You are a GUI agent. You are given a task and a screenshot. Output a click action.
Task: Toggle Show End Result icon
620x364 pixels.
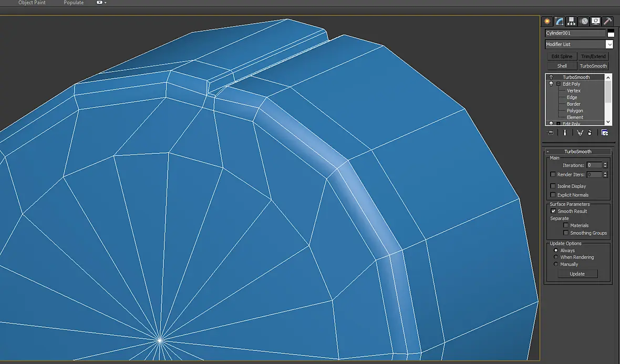(565, 133)
